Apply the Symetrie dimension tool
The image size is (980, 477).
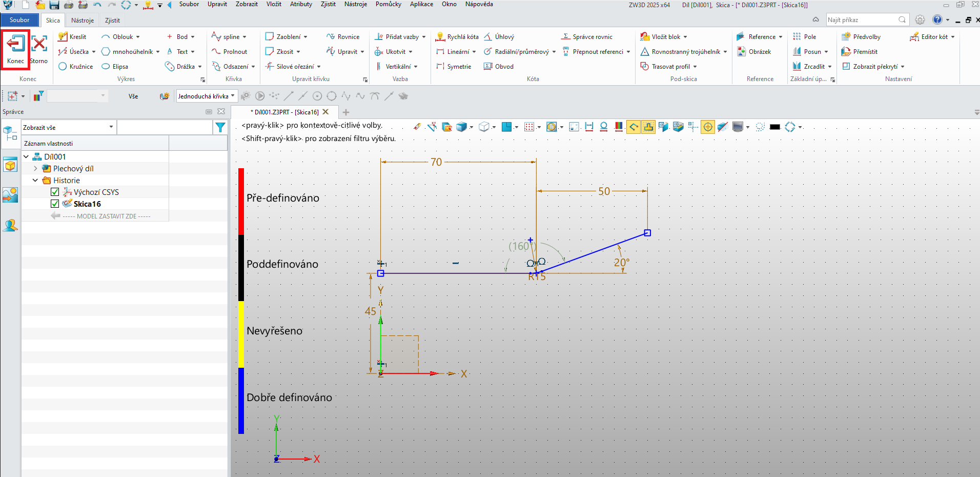(454, 67)
